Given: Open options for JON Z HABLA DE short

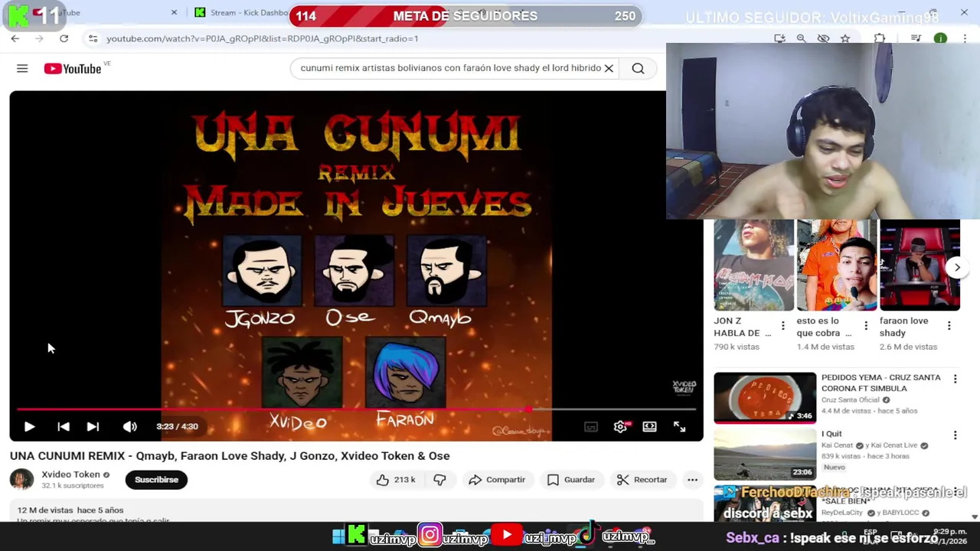Looking at the screenshot, I should (x=782, y=326).
